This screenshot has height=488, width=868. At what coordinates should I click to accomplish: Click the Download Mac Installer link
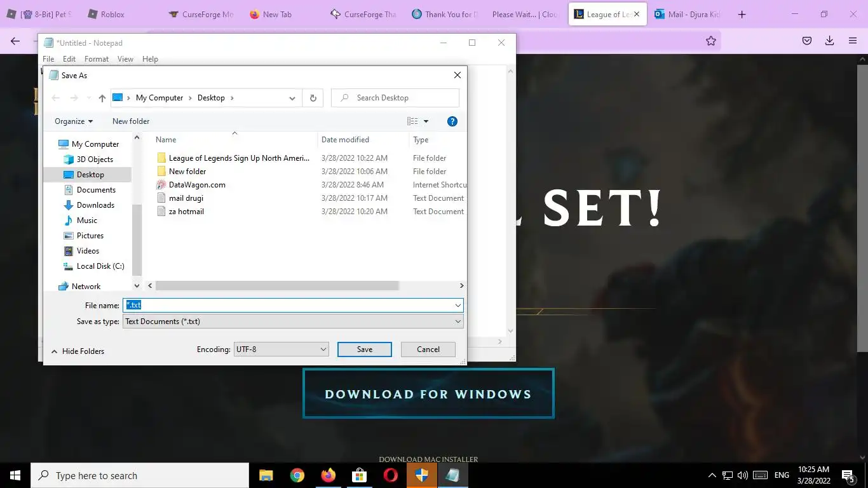(x=428, y=459)
